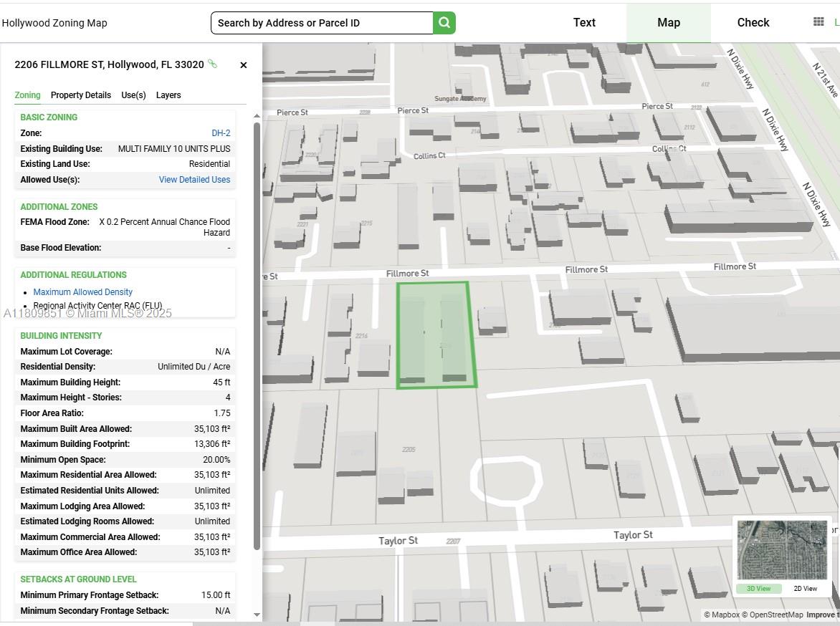Open the apps grid icon top right
840x626 pixels.
(818, 21)
